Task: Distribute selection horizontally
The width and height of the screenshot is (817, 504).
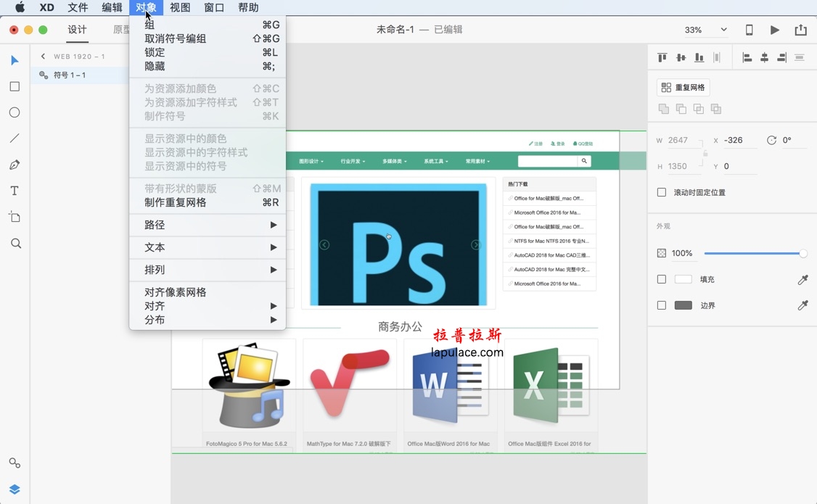Action: coord(717,57)
